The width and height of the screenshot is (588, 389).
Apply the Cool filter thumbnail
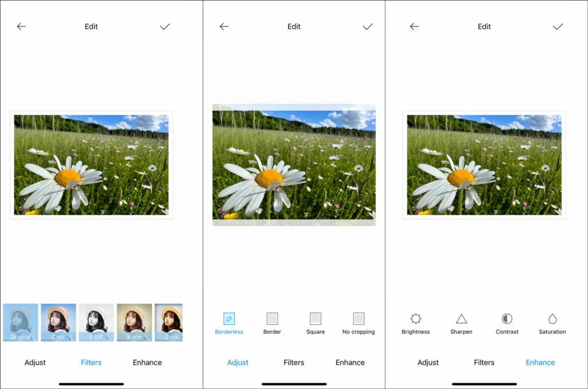point(58,322)
